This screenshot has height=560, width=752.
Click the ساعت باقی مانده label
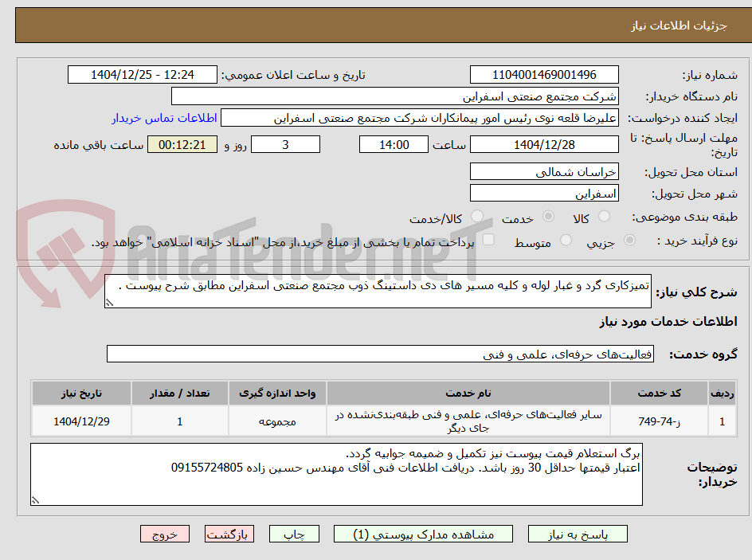(x=98, y=145)
